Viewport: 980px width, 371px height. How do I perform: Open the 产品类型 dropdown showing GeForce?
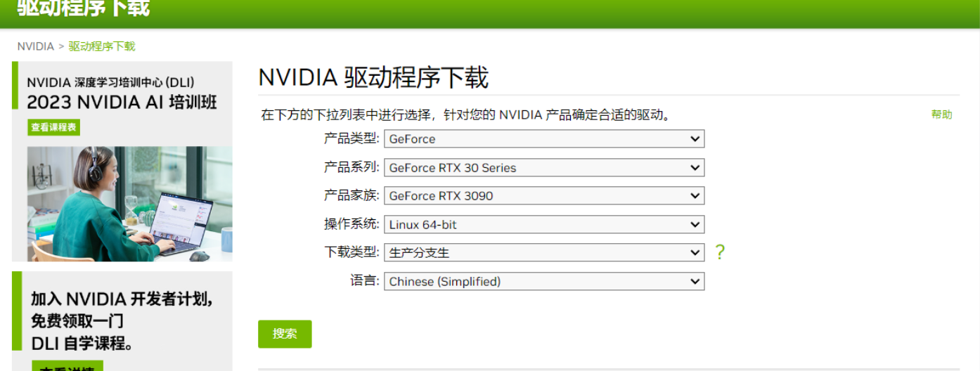(x=544, y=139)
